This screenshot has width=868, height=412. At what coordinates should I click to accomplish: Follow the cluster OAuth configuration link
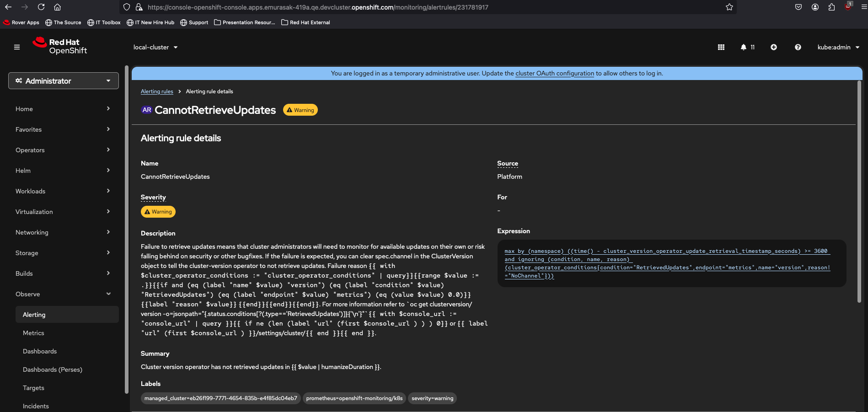tap(554, 73)
